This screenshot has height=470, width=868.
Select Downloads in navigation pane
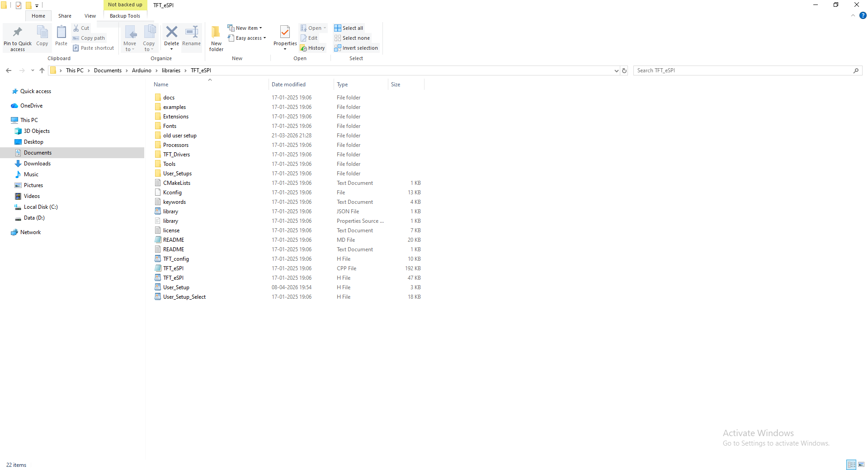pos(37,164)
